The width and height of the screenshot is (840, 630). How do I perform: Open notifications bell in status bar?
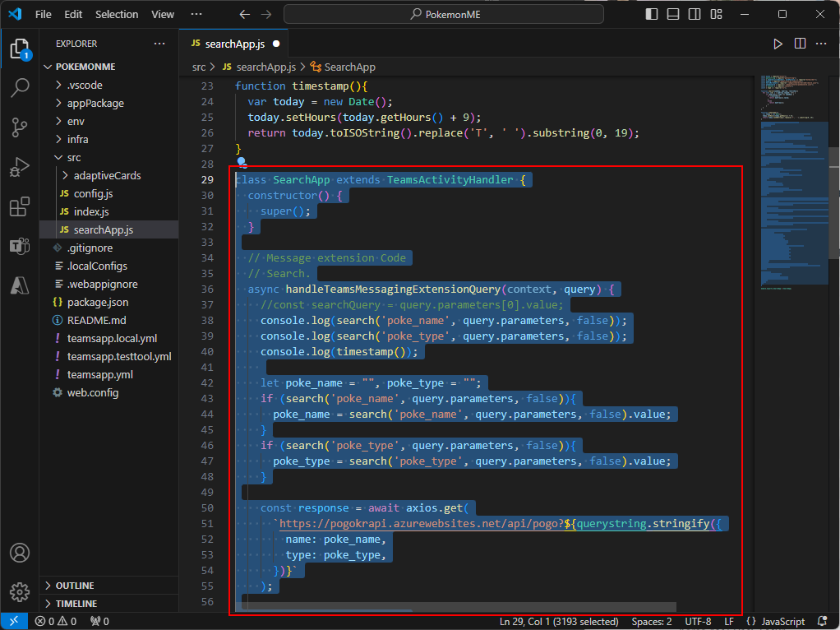pyautogui.click(x=822, y=622)
